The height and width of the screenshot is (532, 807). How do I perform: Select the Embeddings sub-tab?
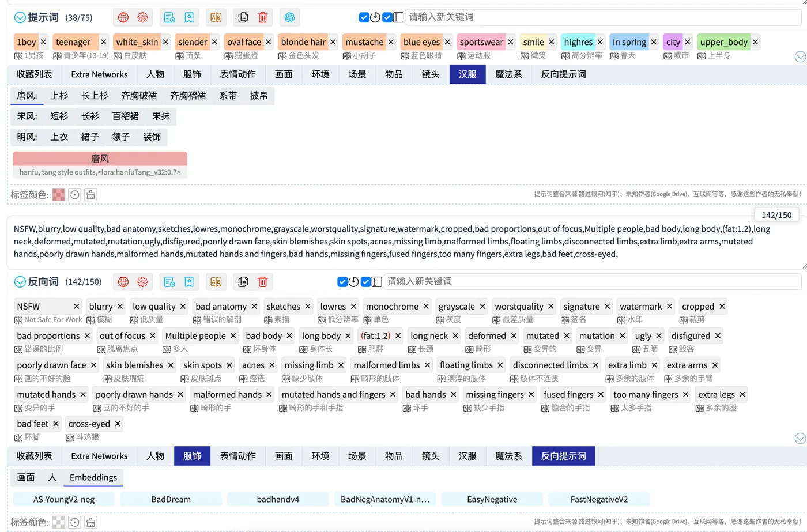point(93,477)
